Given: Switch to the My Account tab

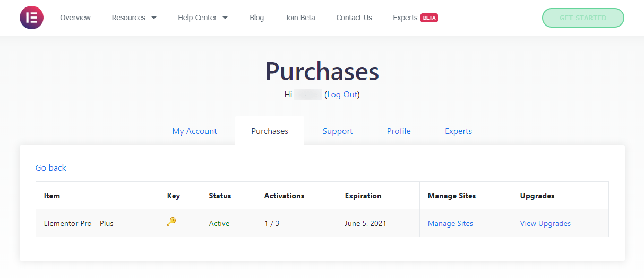Looking at the screenshot, I should point(194,131).
